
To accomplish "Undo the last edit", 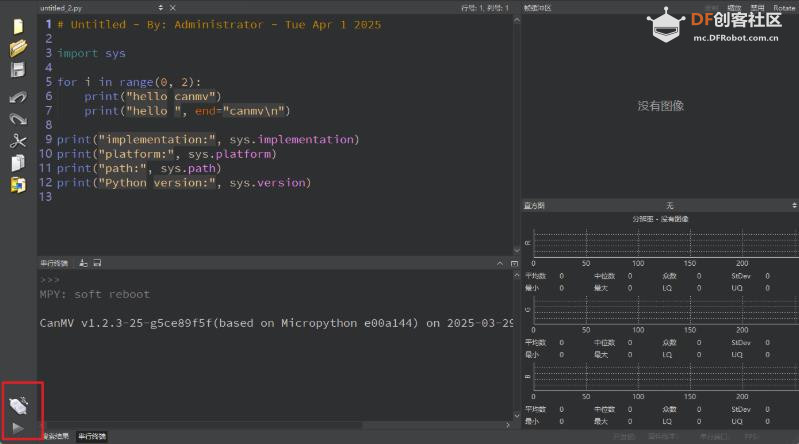I will click(x=17, y=97).
